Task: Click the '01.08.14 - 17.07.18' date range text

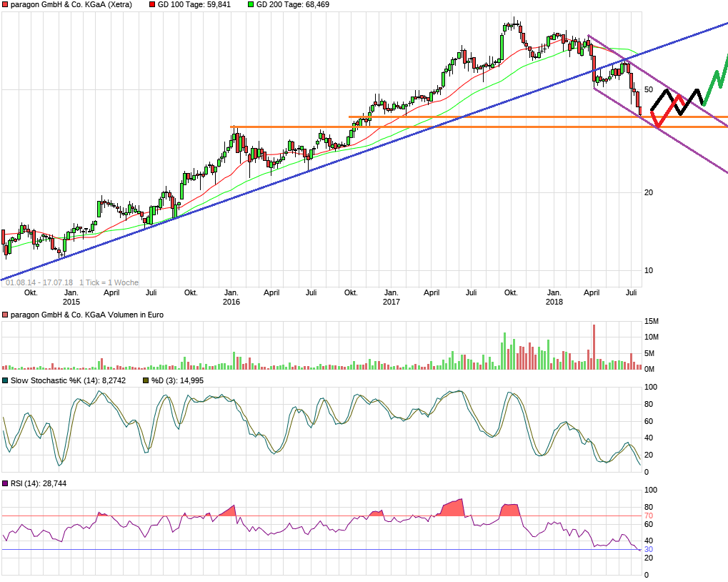Action: click(x=39, y=282)
